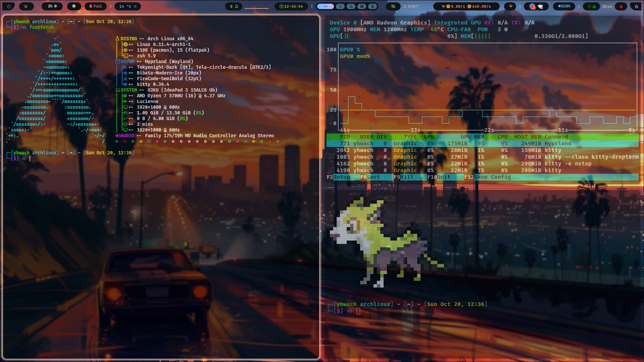
Task: Switch to workspace 五
Action: pyautogui.click(x=372, y=6)
